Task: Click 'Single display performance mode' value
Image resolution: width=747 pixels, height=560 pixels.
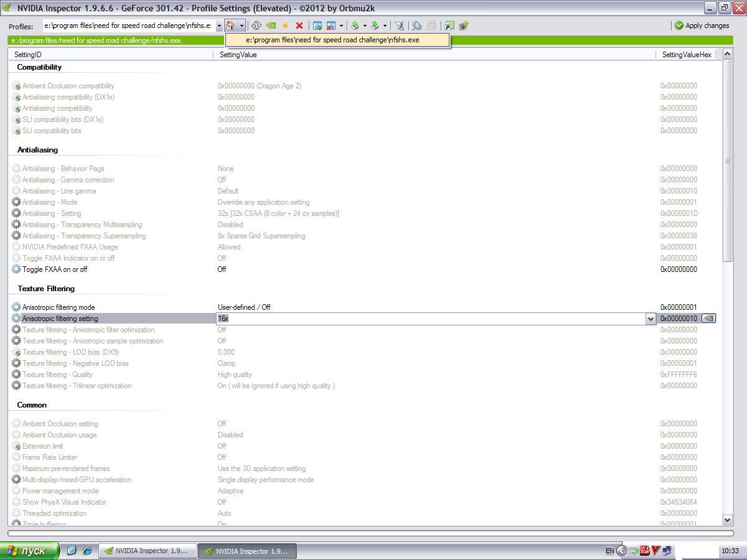Action: (266, 480)
